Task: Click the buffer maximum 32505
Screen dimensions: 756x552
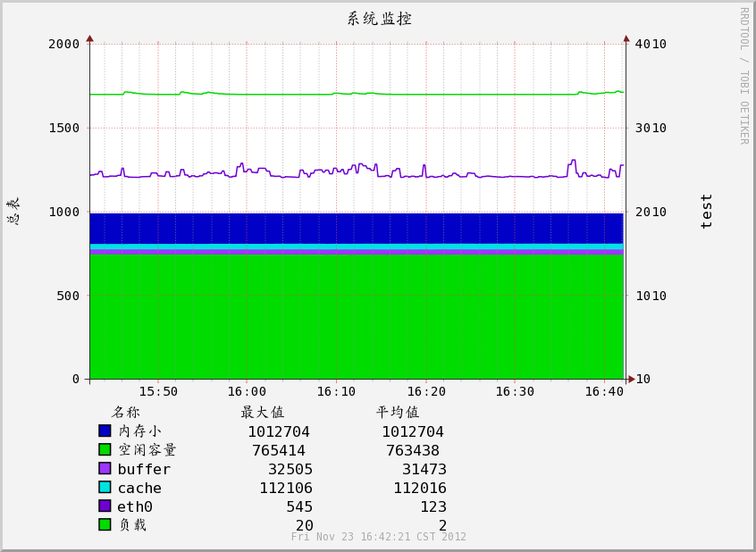Action: 290,469
